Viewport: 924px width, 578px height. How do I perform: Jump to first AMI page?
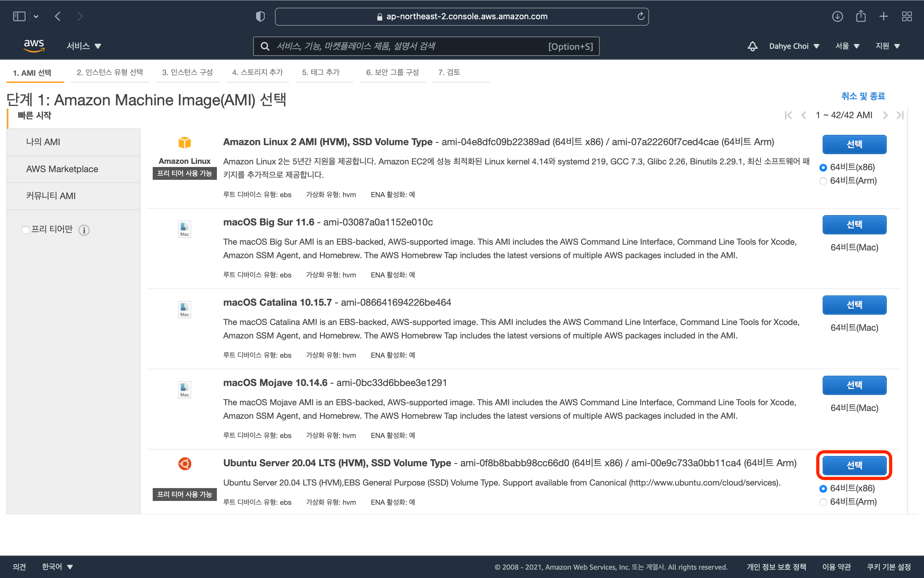point(788,115)
